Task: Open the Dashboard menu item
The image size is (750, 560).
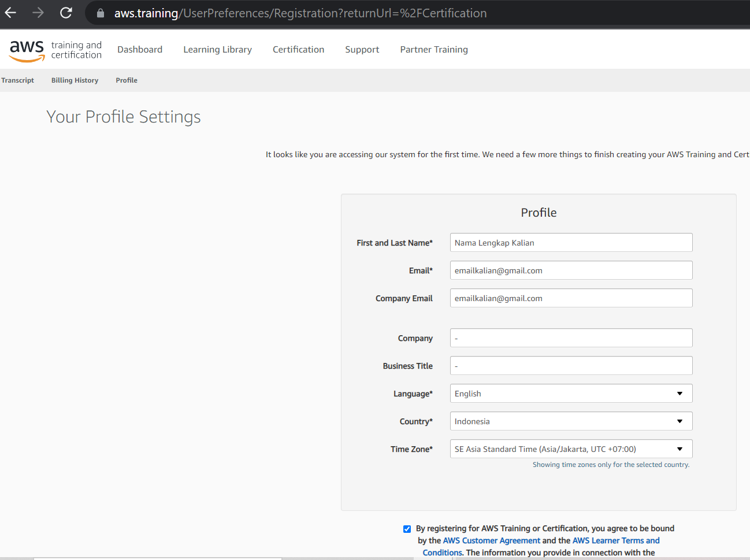Action: (x=140, y=50)
